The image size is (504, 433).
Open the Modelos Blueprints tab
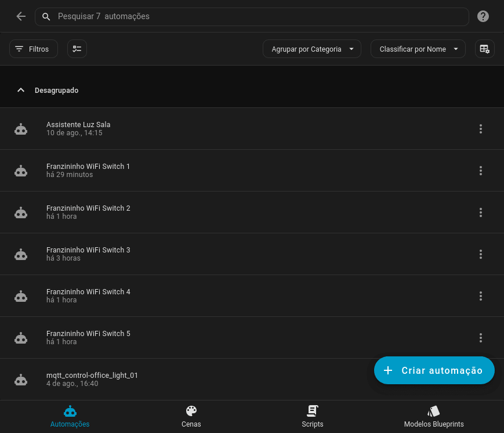tap(433, 416)
